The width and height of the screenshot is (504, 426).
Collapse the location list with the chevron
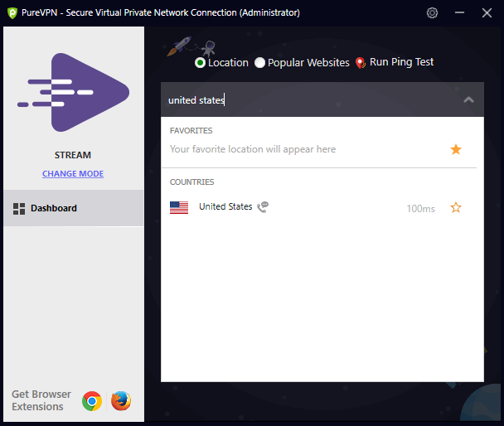coord(468,99)
